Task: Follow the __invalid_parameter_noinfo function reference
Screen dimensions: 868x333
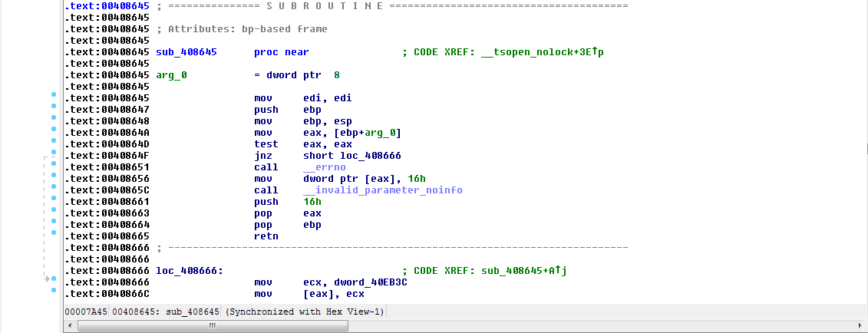Action: tap(382, 190)
